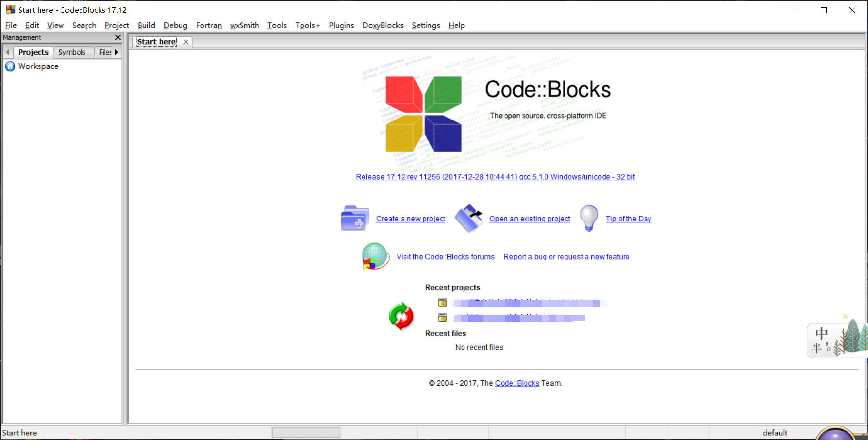The width and height of the screenshot is (868, 440).
Task: Select the Workspace tree item
Action: pos(38,66)
